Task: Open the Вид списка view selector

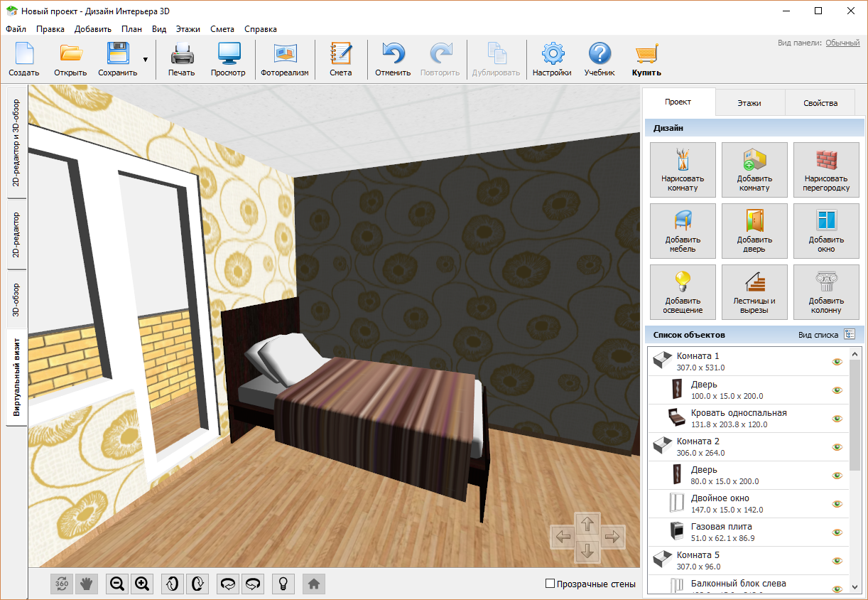Action: point(849,334)
